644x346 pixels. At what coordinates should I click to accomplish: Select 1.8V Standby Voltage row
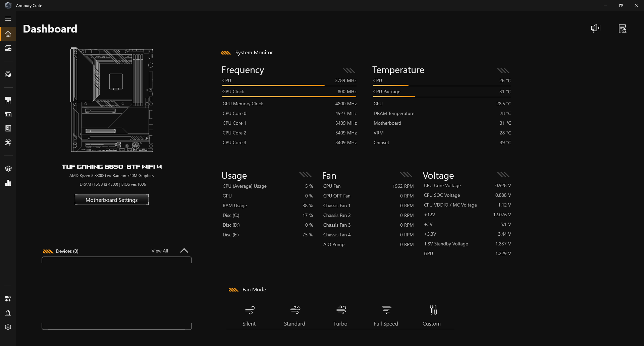[x=467, y=244]
